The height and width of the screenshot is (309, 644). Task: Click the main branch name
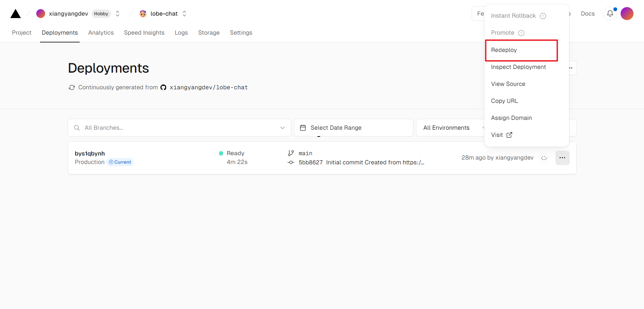[x=306, y=153]
